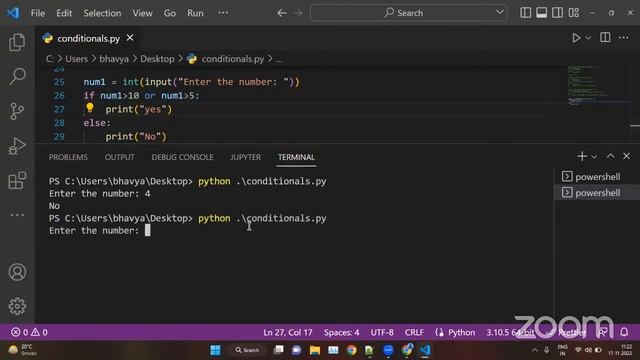Open the launch profile dropdown next to plus
640x360 pixels.
pos(594,157)
